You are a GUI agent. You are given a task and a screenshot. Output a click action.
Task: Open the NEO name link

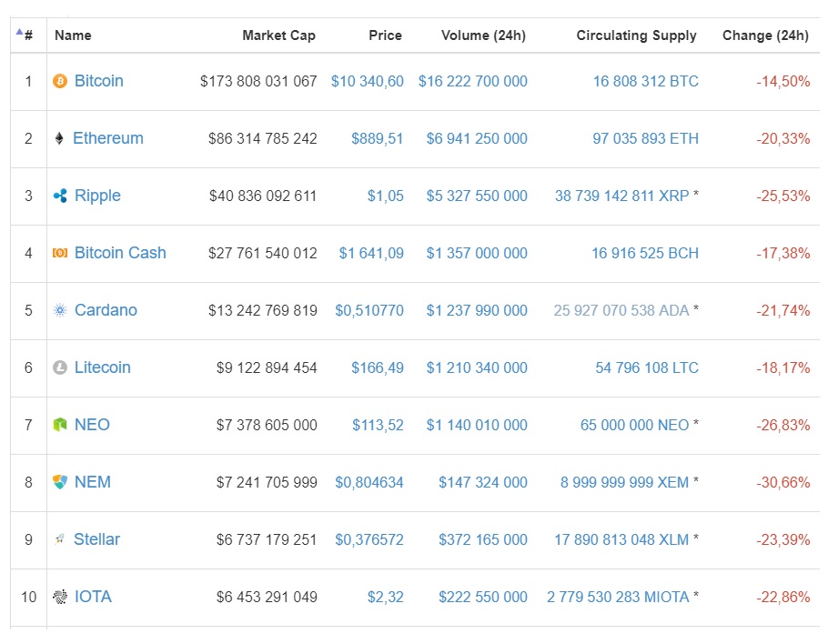(92, 425)
